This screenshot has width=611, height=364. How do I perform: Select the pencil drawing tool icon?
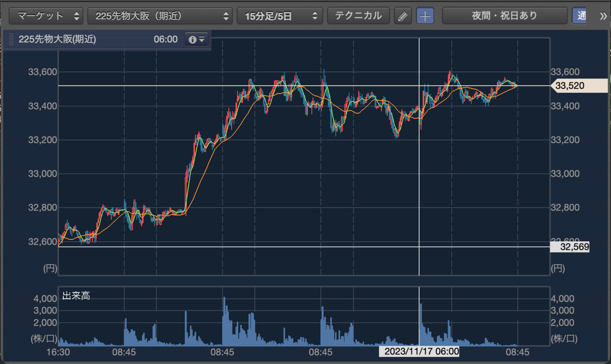(403, 16)
